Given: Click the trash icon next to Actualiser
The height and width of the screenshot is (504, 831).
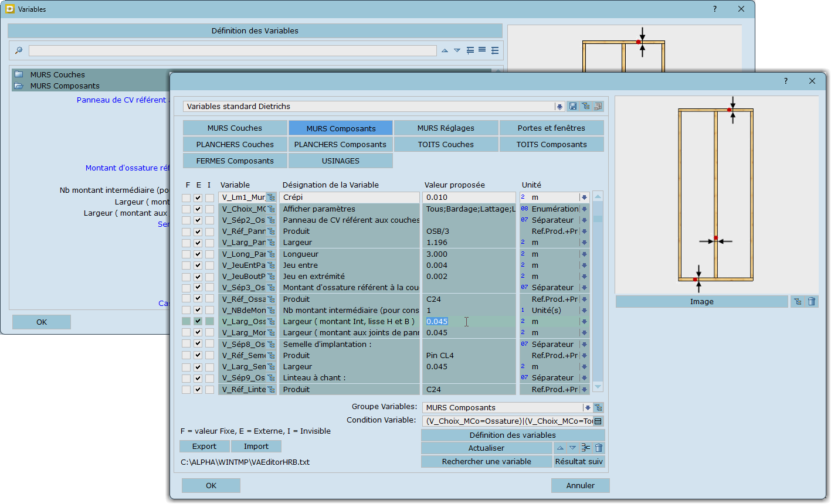Looking at the screenshot, I should click(x=598, y=448).
